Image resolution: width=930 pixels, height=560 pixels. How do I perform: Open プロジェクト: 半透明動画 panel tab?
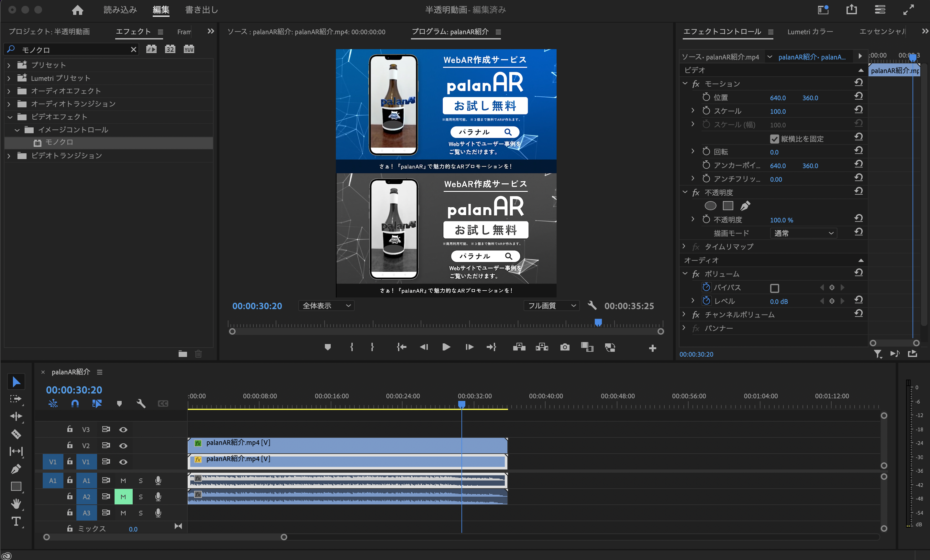point(49,31)
